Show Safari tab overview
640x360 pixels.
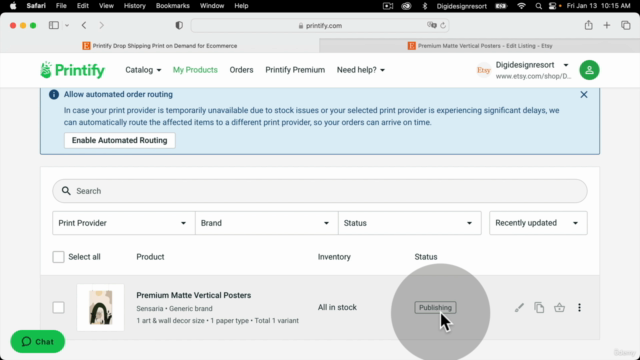pyautogui.click(x=625, y=25)
